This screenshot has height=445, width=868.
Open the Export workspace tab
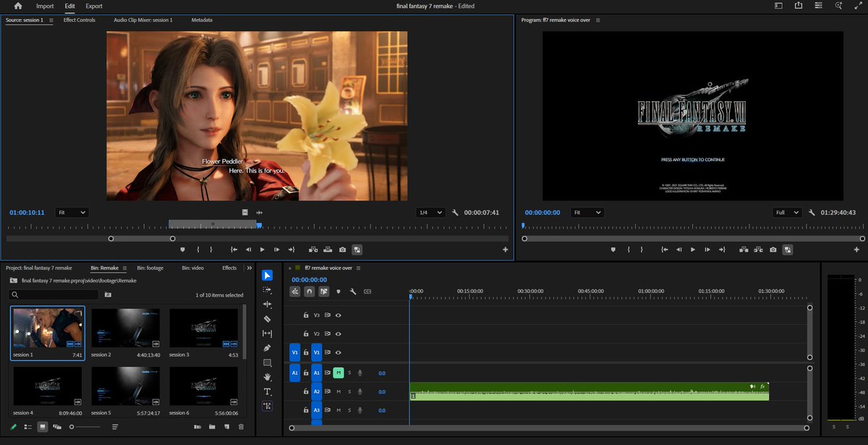[x=94, y=6]
